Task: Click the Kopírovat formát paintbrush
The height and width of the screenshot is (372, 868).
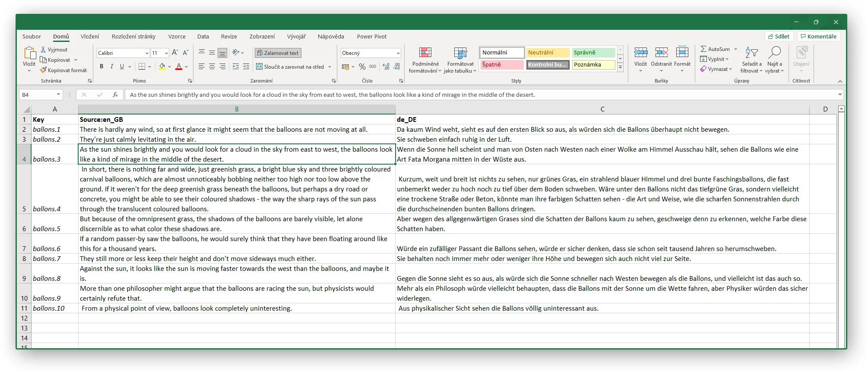Action: (43, 70)
